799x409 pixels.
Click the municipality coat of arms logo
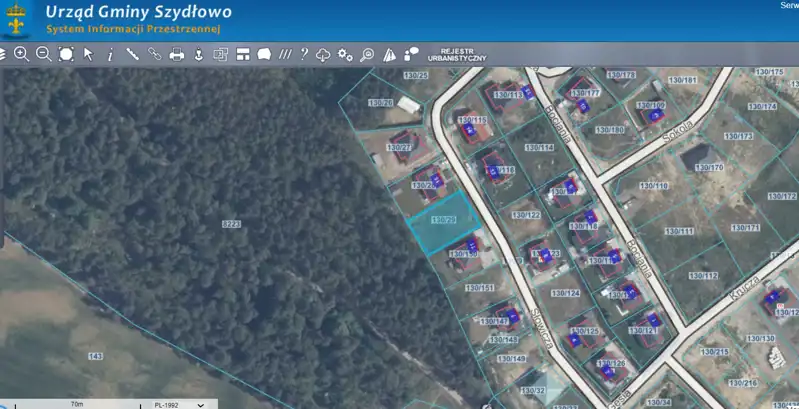pyautogui.click(x=15, y=20)
